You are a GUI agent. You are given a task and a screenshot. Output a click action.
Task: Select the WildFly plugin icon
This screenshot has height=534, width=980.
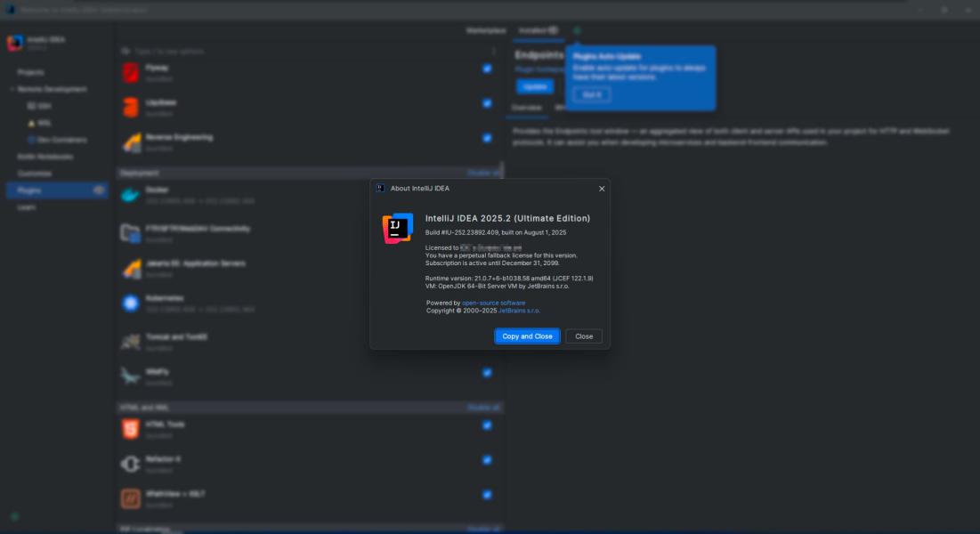(x=130, y=376)
